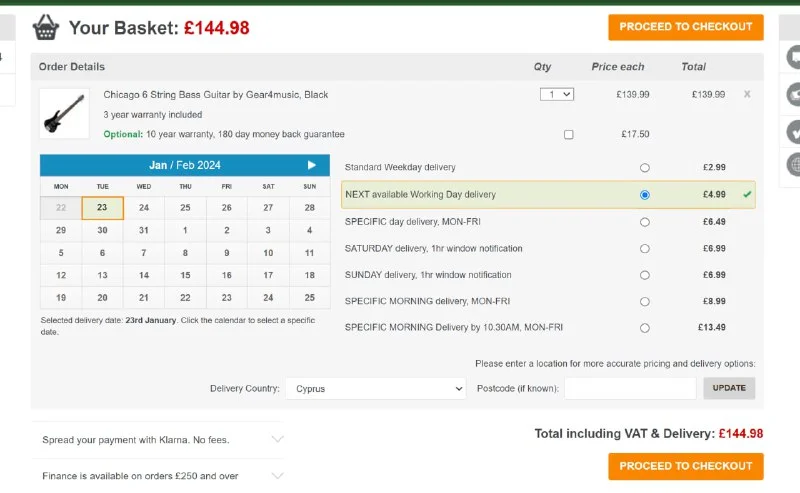Choose SATURDAY delivery radio button
The width and height of the screenshot is (800, 493).
point(644,248)
